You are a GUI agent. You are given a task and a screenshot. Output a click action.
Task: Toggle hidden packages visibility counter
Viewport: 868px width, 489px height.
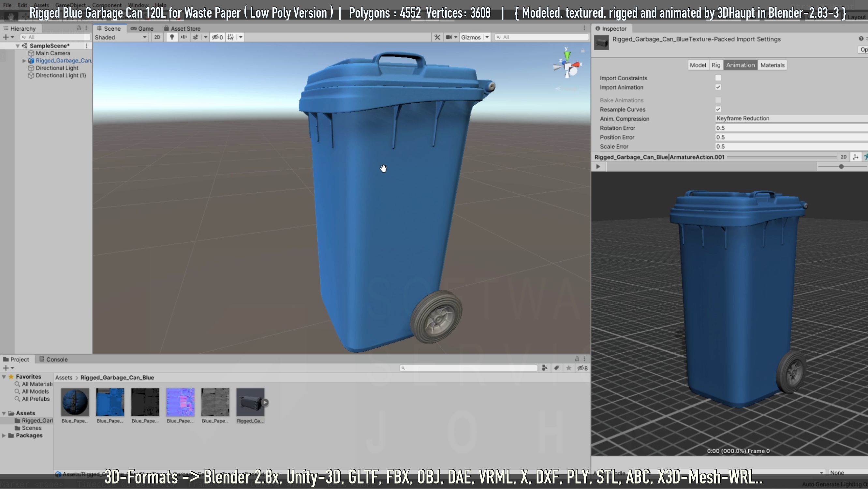tap(582, 368)
